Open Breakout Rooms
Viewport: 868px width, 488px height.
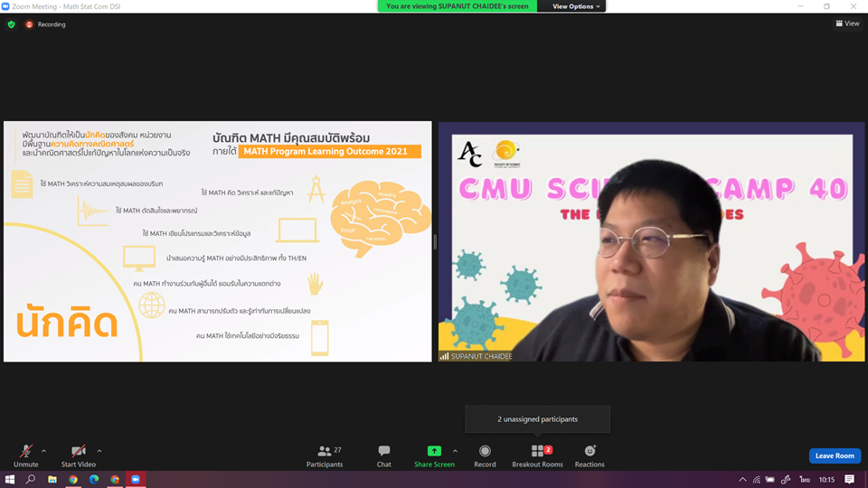click(538, 451)
